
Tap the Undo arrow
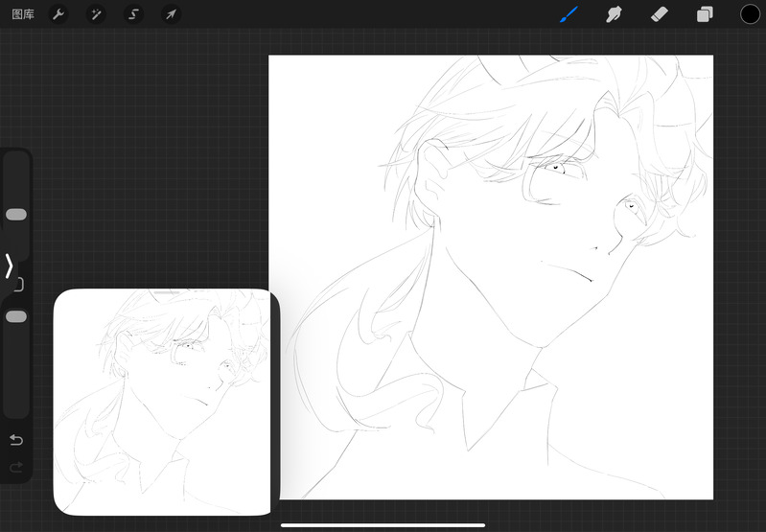pyautogui.click(x=16, y=440)
